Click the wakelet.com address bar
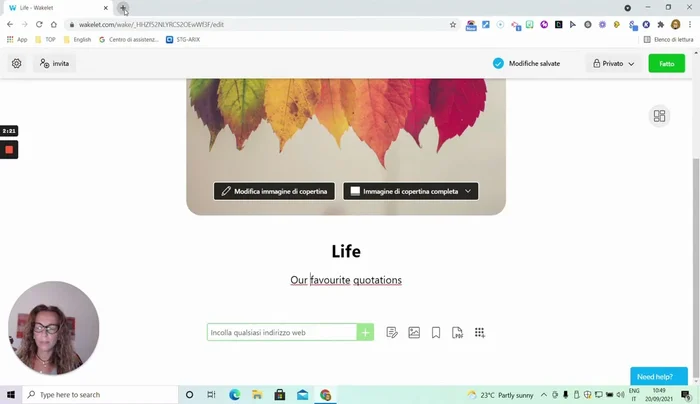 [259, 25]
